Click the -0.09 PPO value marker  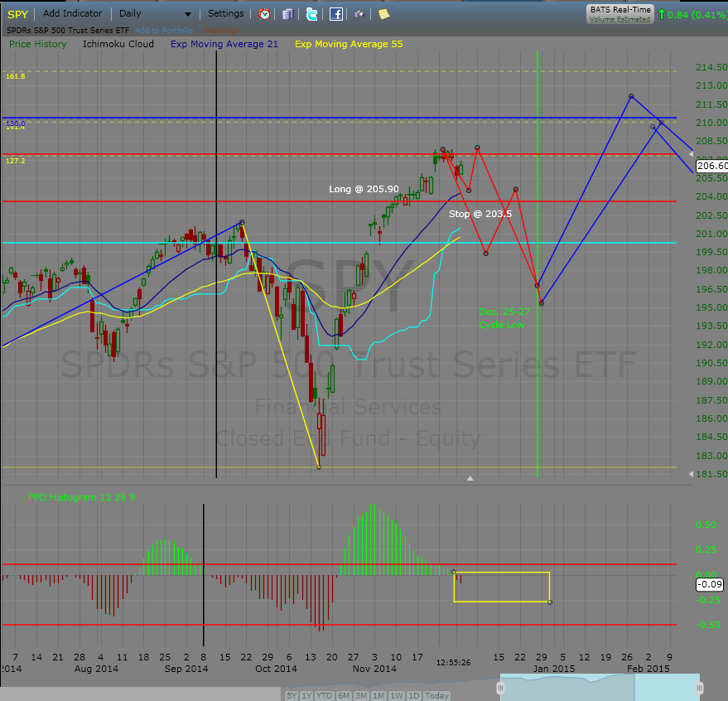coord(710,584)
